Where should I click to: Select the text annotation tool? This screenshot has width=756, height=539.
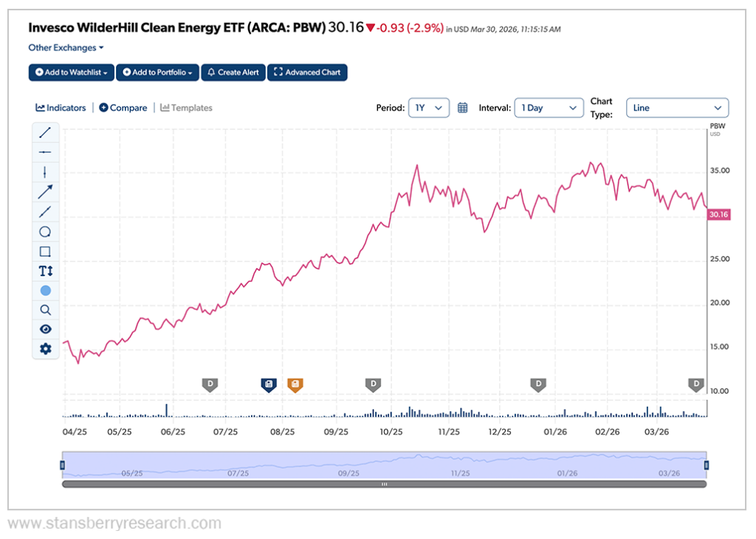46,271
